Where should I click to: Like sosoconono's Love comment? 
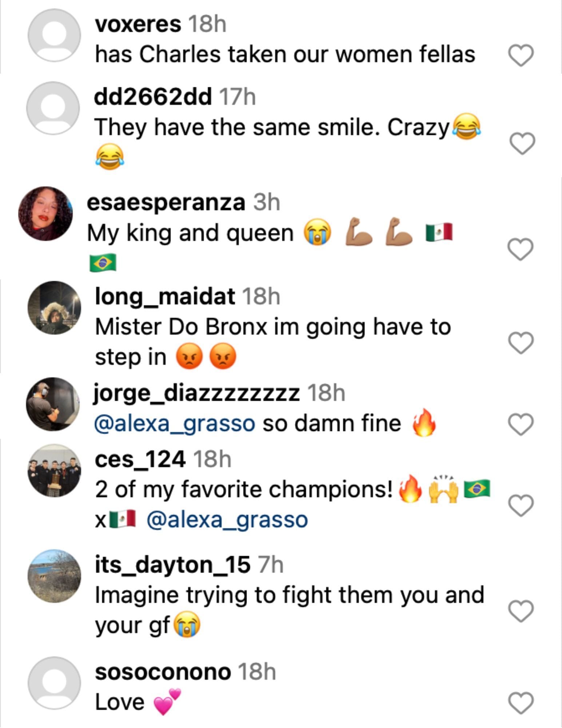(x=521, y=703)
